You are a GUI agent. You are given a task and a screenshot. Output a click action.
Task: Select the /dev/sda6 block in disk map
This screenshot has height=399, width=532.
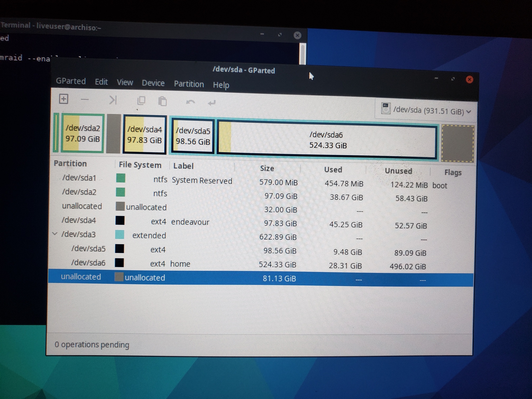tap(326, 140)
